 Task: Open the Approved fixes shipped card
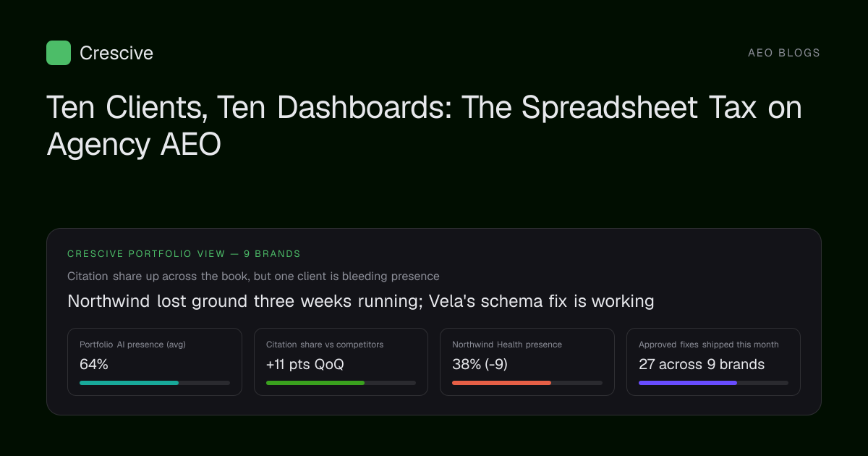pyautogui.click(x=713, y=362)
